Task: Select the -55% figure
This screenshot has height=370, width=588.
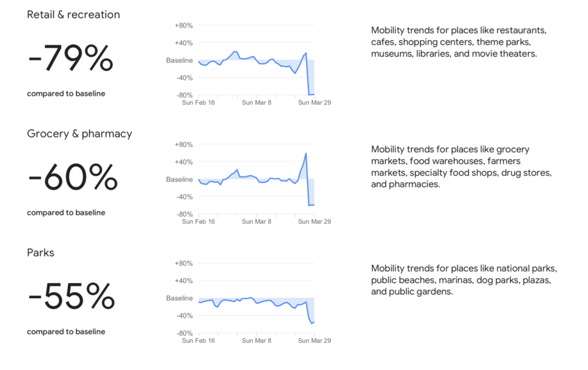Action: click(71, 296)
